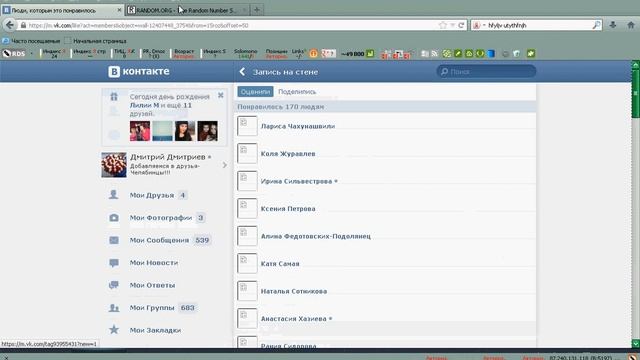Viewport: 640px width, 360px height.
Task: Open the browser Downloads arrow icon
Action: click(613, 25)
